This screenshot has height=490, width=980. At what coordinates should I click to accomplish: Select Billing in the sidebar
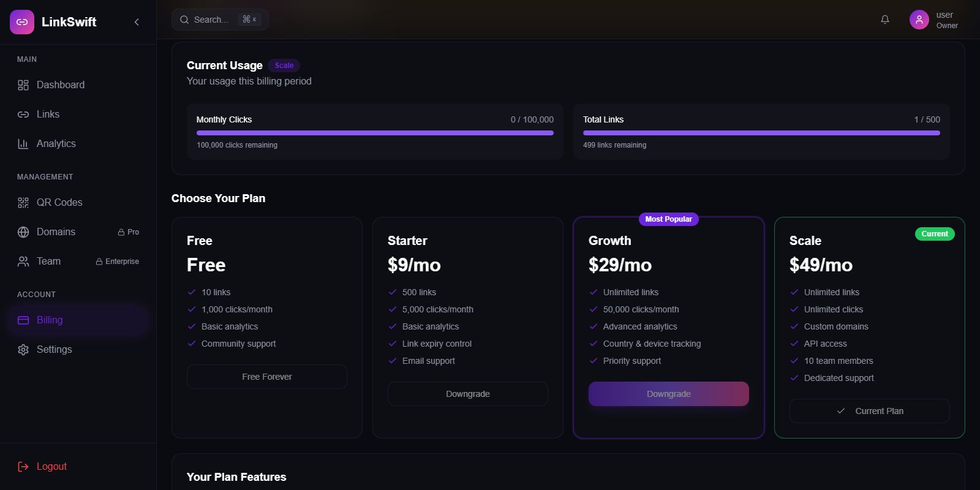pos(50,320)
